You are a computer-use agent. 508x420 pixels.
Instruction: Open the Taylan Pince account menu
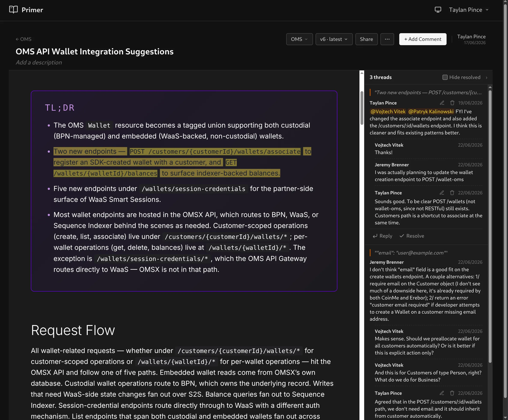tap(469, 10)
